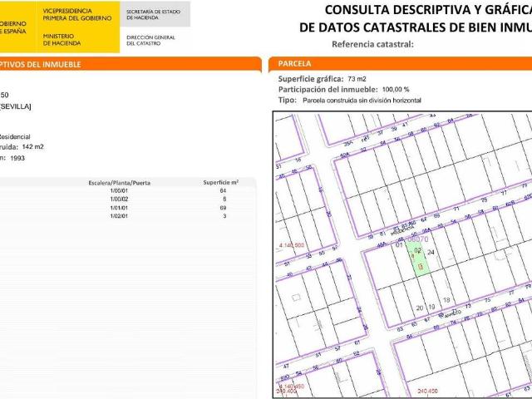Click parcel number '20' on the map
Viewport: 532px width, 399px height.
coord(420,308)
